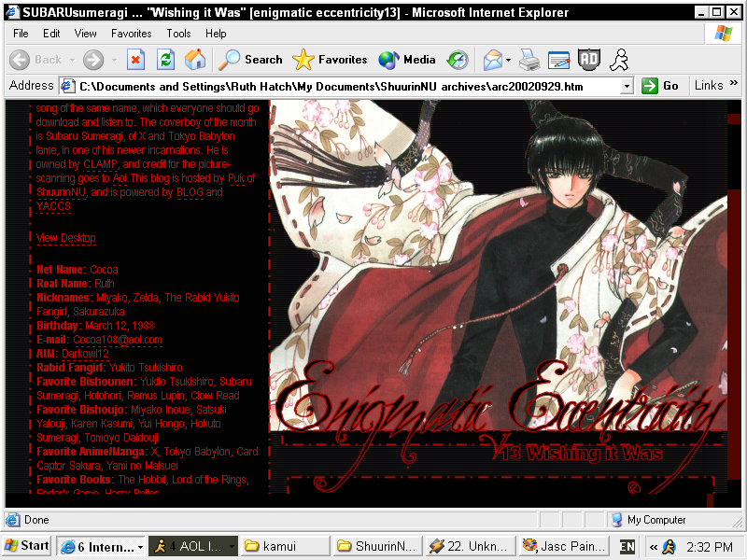The image size is (747, 560).
Task: Open the Mail envelope icon
Action: [493, 60]
